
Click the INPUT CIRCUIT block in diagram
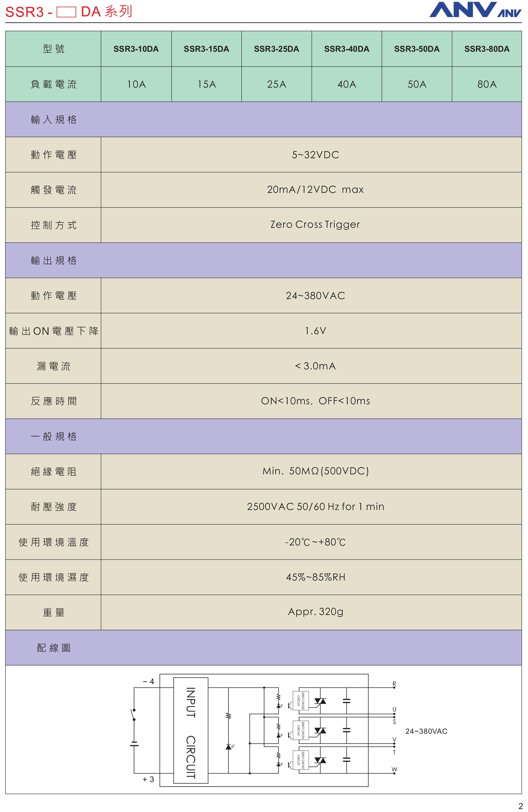191,730
